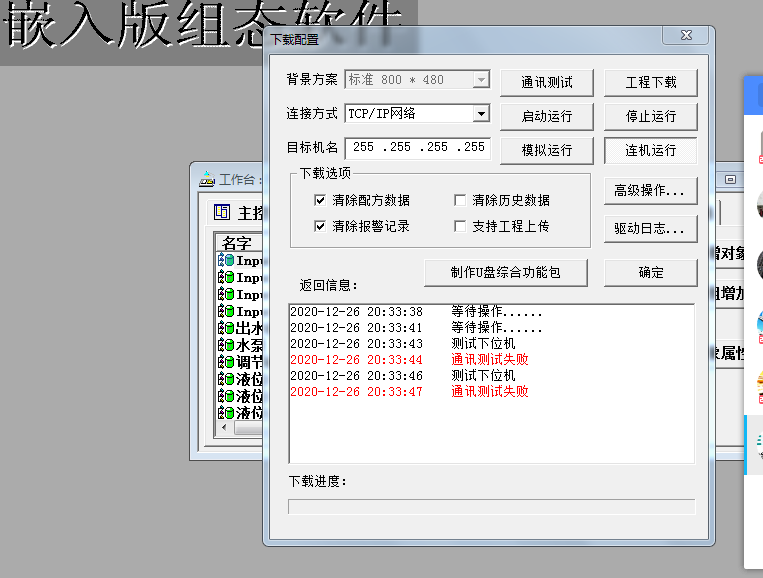Image resolution: width=763 pixels, height=578 pixels.
Task: Click the workbench window title icon
Action: click(x=207, y=179)
